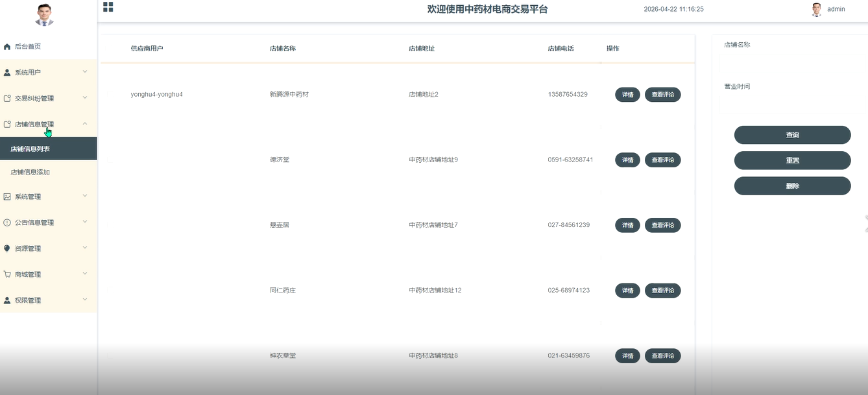Viewport: 868px width, 395px height.
Task: Expand 资源管理 menu chevron
Action: (85, 247)
